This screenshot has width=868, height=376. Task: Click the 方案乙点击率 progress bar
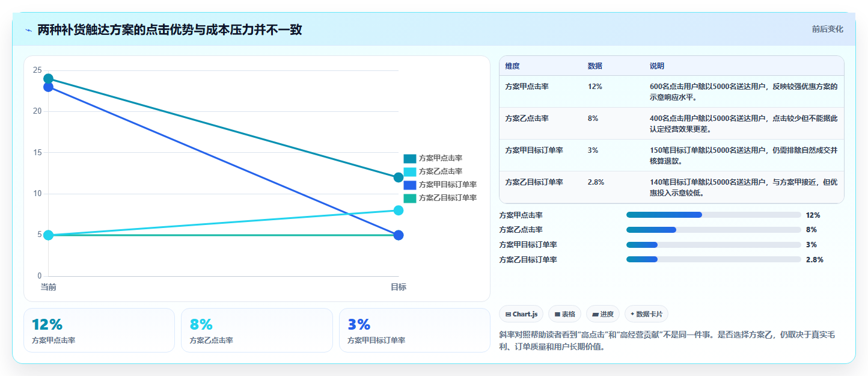(714, 230)
